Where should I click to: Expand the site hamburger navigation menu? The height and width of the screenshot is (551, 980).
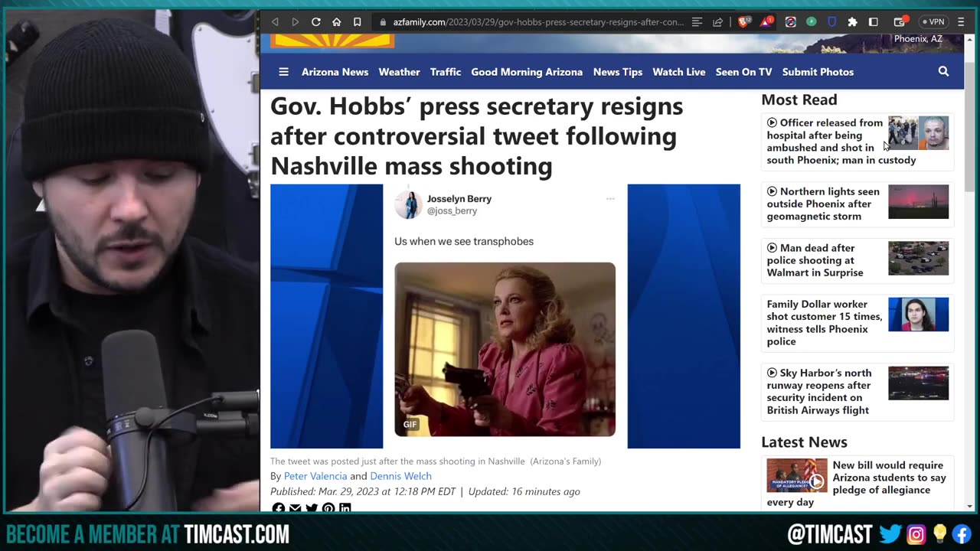tap(283, 72)
